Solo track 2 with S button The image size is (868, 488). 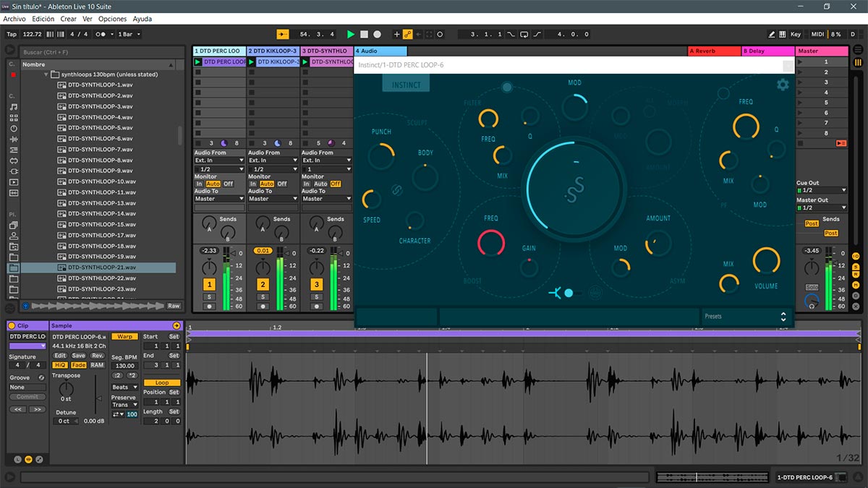(x=263, y=296)
